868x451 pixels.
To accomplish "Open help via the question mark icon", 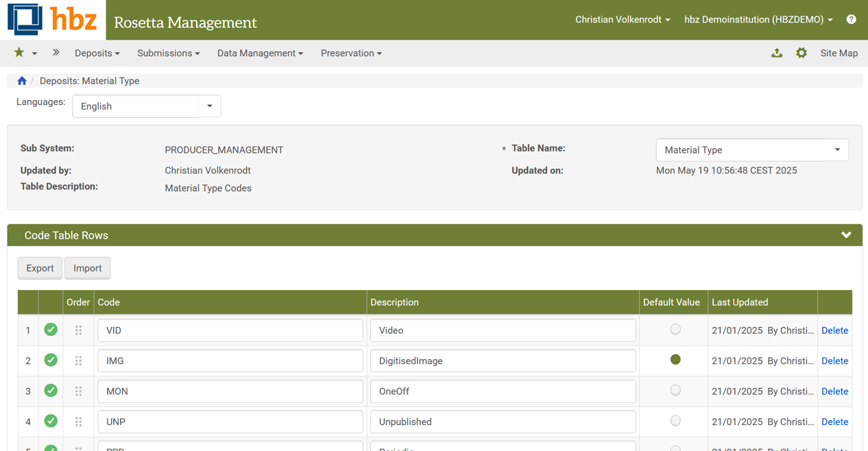I will (851, 19).
